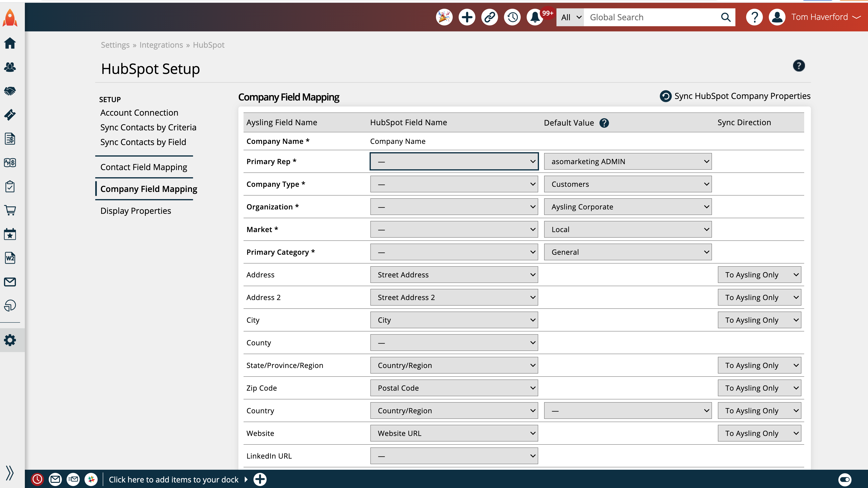The height and width of the screenshot is (488, 868).
Task: Click the plus quick-add icon in header
Action: click(x=467, y=17)
